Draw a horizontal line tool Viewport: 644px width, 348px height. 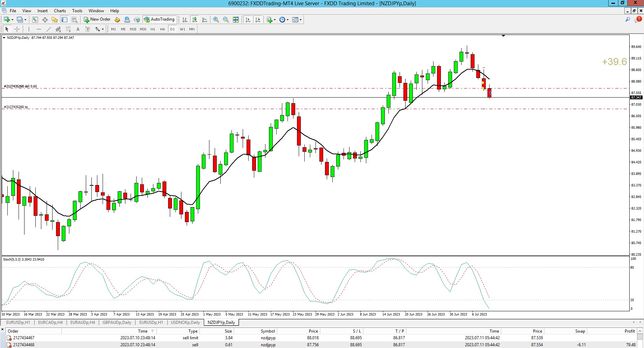point(39,29)
